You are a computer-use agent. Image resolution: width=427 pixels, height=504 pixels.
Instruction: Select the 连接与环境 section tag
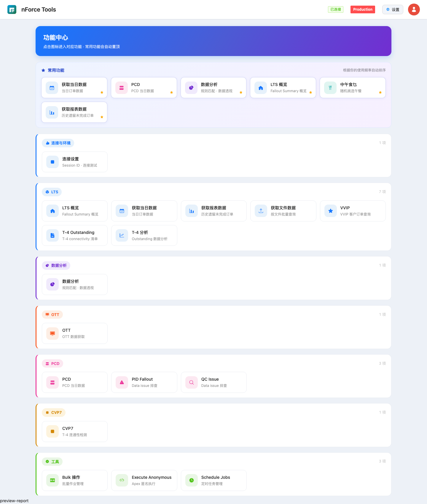(x=58, y=143)
